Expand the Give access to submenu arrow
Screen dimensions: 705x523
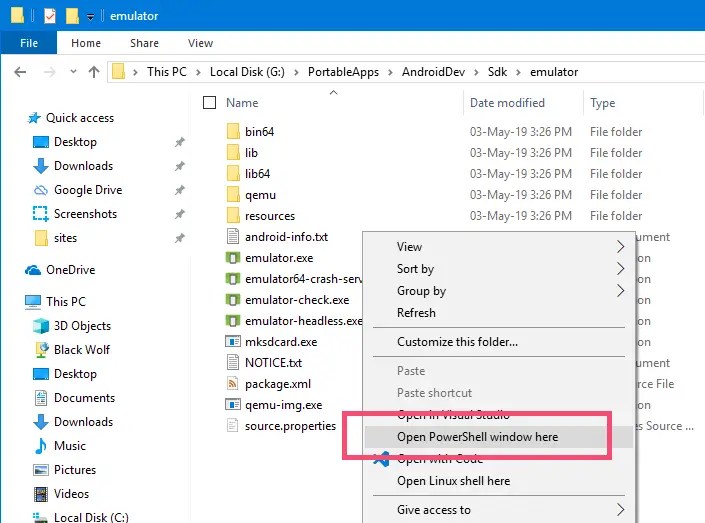[620, 510]
